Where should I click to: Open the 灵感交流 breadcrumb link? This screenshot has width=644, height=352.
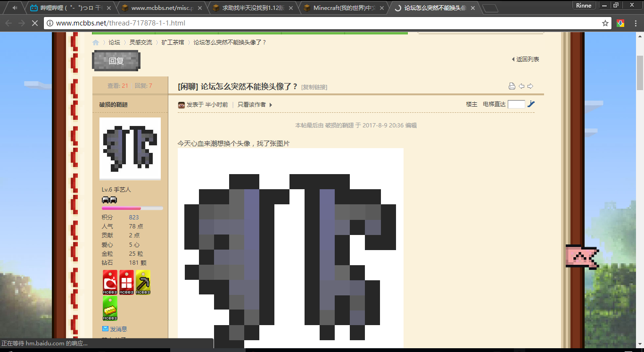pyautogui.click(x=141, y=42)
